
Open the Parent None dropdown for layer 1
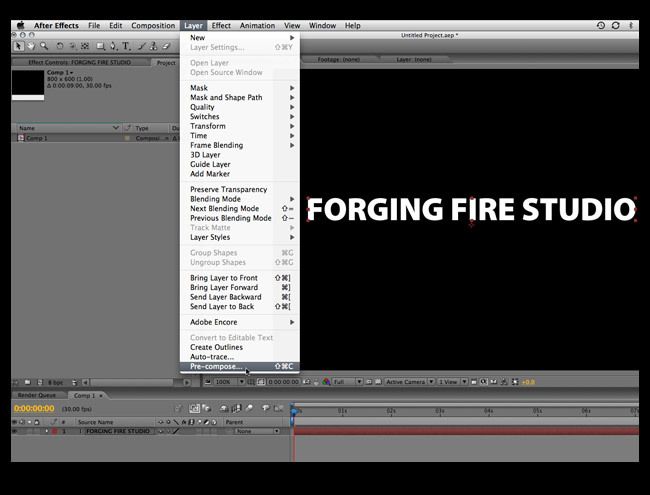coord(257,431)
